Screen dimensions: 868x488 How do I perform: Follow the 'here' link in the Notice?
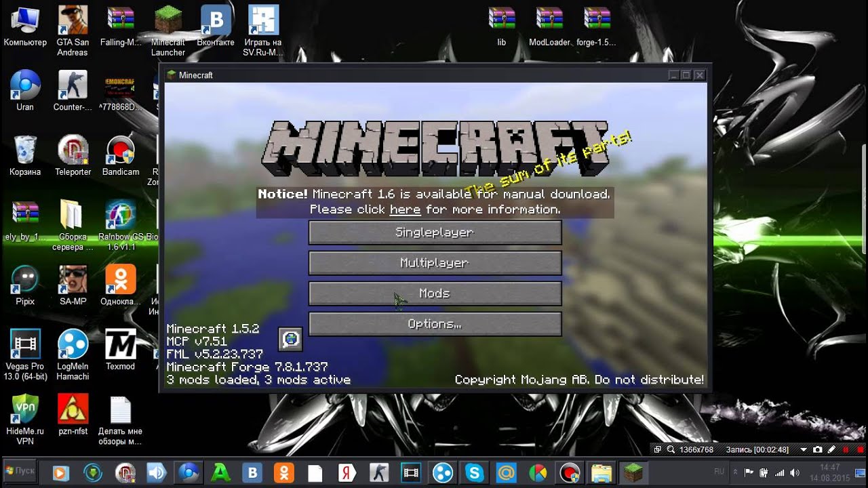coord(405,209)
